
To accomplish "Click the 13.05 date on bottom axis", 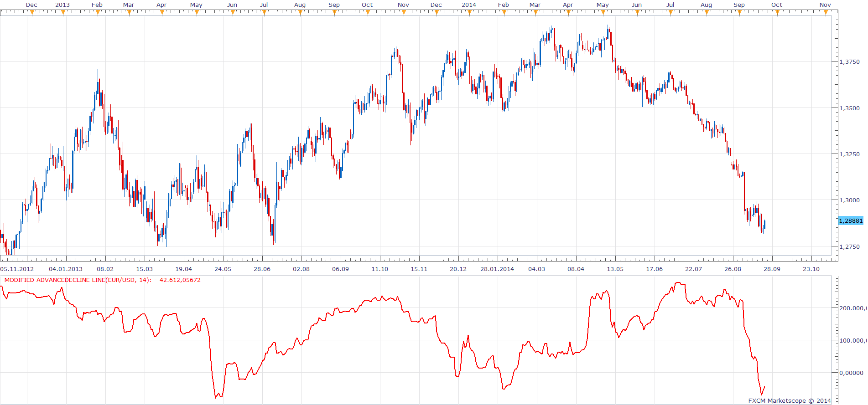I will pyautogui.click(x=615, y=269).
